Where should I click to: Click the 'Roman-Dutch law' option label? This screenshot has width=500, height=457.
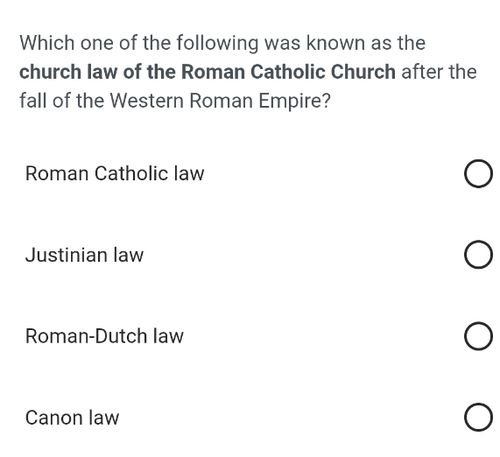tap(104, 336)
